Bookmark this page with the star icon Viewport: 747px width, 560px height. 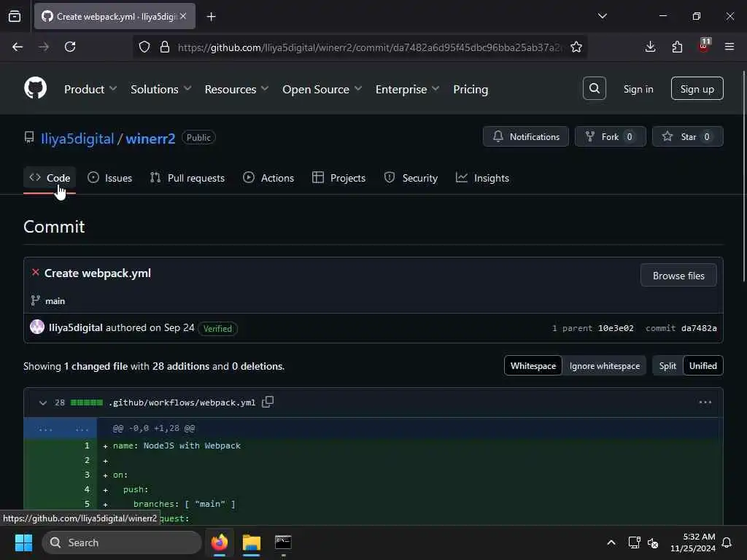576,47
